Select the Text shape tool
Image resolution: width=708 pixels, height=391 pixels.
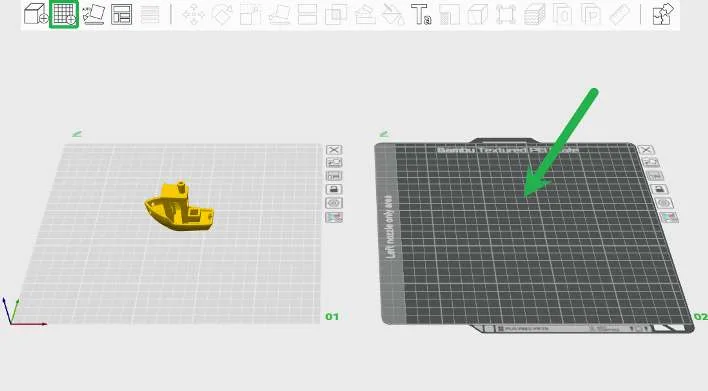pos(421,14)
